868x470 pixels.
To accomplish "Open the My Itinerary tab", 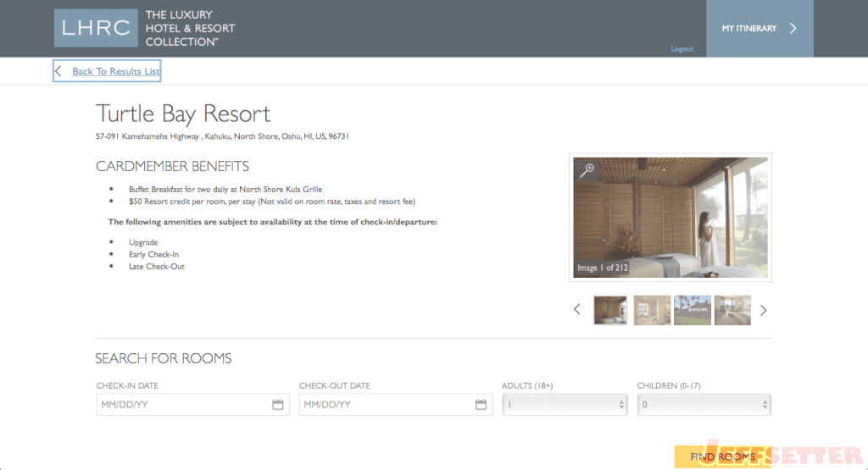I will pos(759,28).
